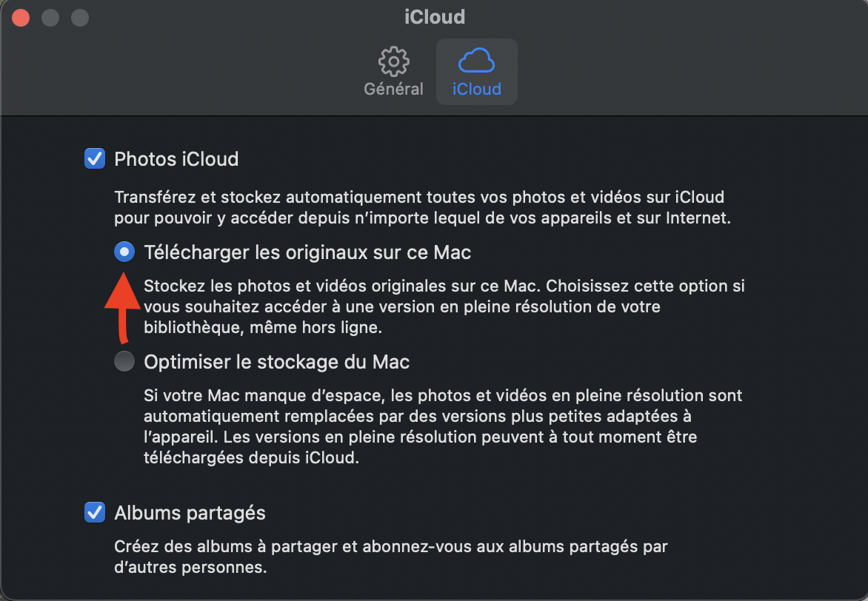The height and width of the screenshot is (601, 868).
Task: Click the "Albums partagés" label text
Action: (190, 513)
